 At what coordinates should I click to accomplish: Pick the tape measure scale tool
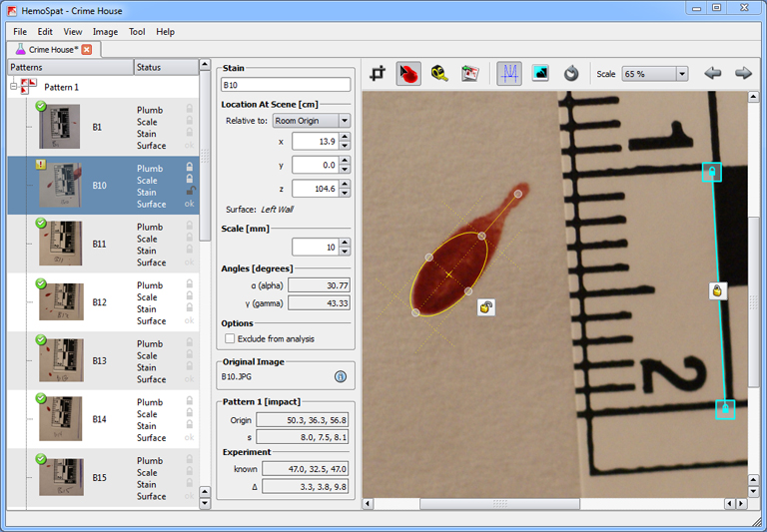pyautogui.click(x=439, y=73)
